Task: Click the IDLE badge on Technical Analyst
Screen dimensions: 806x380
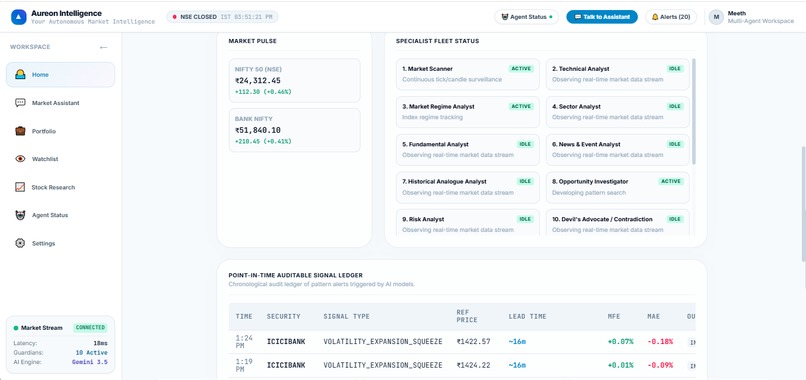Action: pyautogui.click(x=675, y=68)
